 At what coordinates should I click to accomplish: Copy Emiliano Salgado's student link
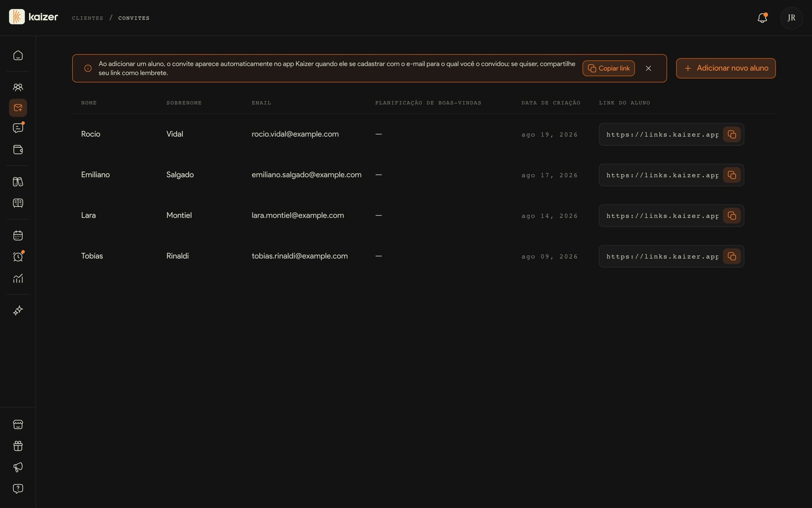(x=732, y=175)
